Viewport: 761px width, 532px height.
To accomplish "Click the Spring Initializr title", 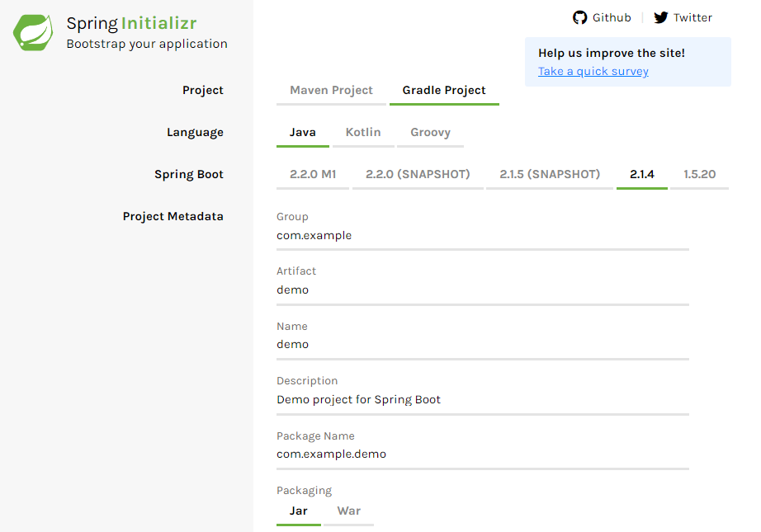I will click(131, 23).
